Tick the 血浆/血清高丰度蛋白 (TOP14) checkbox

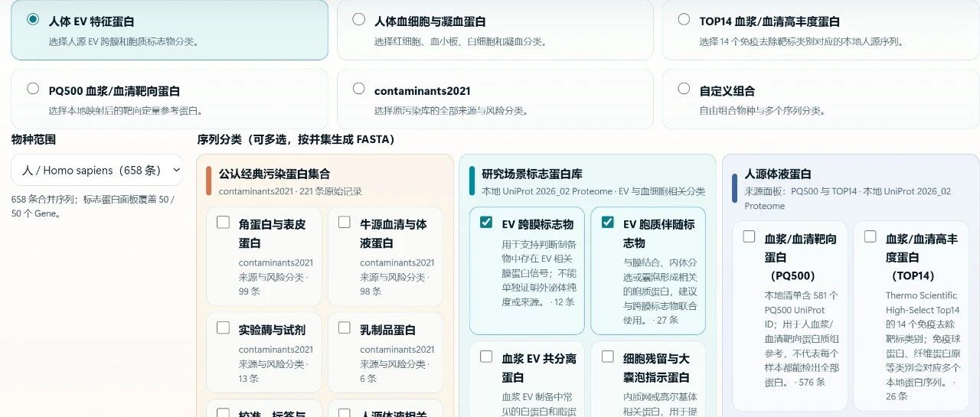(x=871, y=237)
